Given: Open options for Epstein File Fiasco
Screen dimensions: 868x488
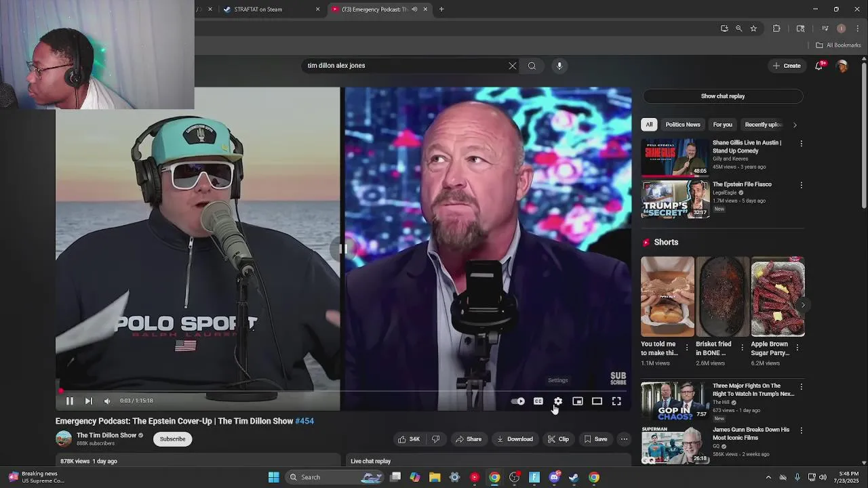Looking at the screenshot, I should point(801,185).
